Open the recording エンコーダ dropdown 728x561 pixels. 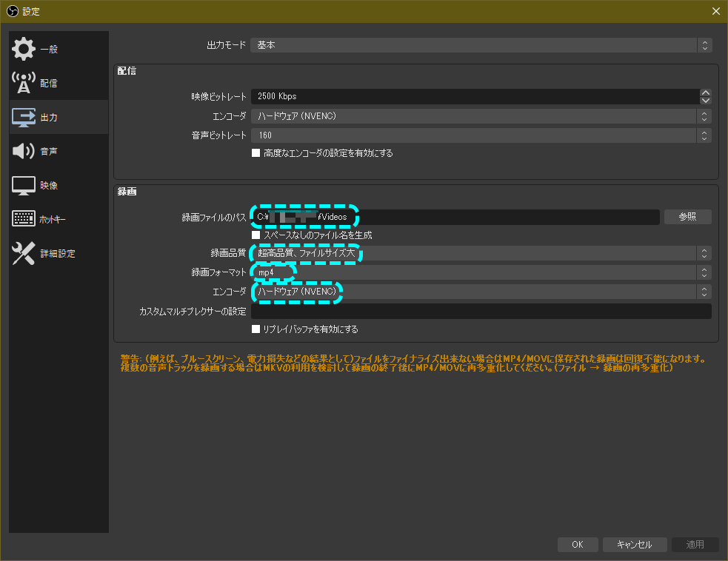point(481,292)
